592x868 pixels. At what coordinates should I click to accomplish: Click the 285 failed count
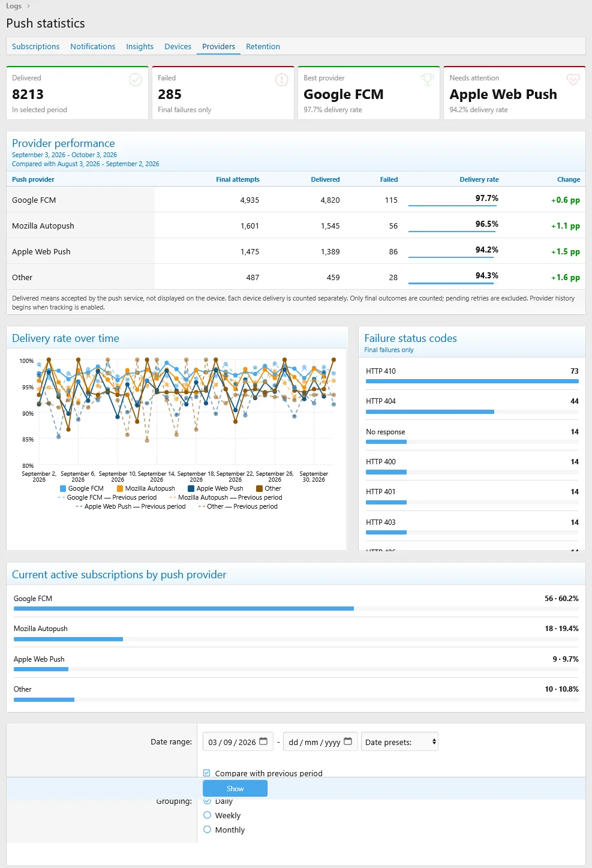coord(170,94)
